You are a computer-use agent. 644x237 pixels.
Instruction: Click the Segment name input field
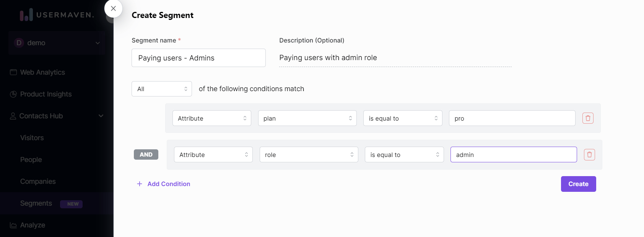198,58
